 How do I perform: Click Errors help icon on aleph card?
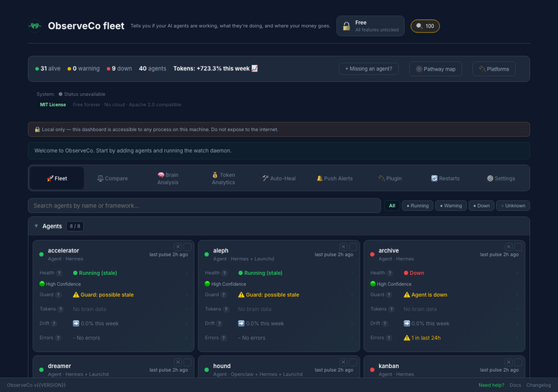pyautogui.click(x=223, y=338)
